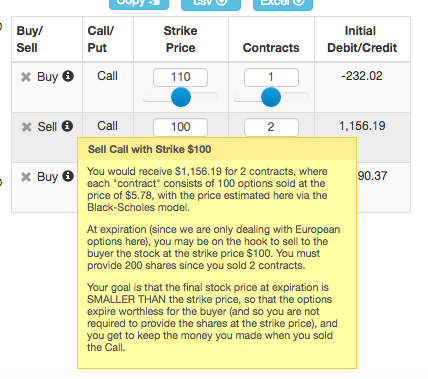Click the -232.02 debit value
Viewport: 428px width, 379px height.
coord(362,76)
